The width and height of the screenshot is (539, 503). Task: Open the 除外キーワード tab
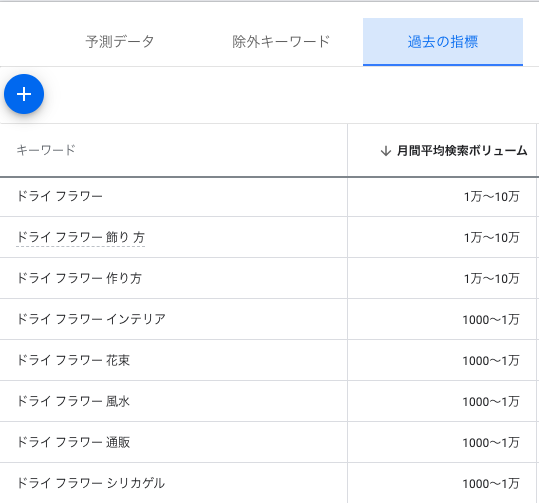tap(281, 42)
